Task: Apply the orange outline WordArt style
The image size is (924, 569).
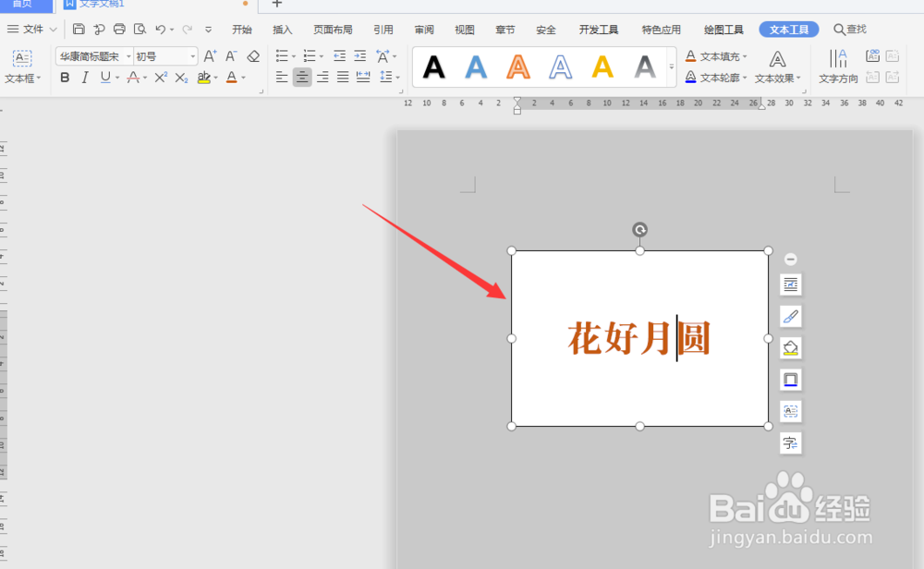Action: [x=518, y=67]
